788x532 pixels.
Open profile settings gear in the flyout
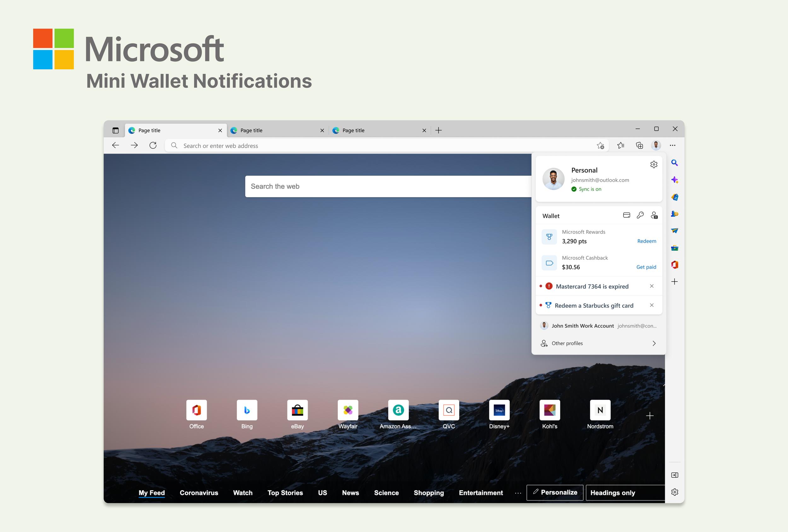coord(654,165)
